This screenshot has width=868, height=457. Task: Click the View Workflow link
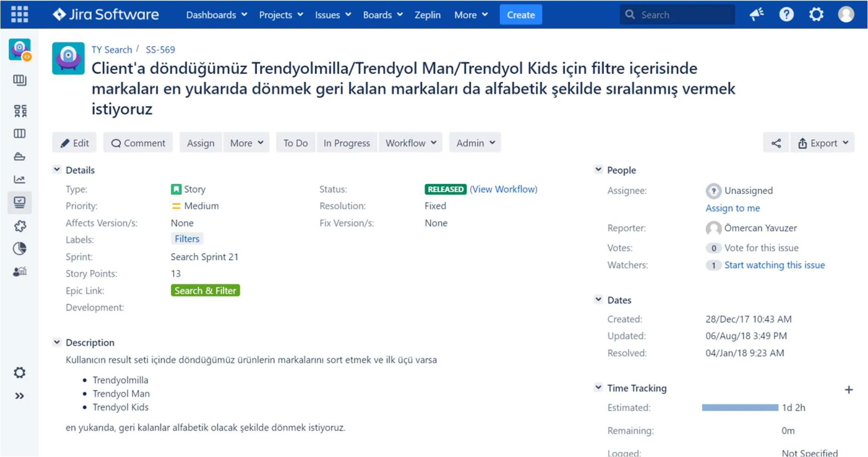coord(503,189)
